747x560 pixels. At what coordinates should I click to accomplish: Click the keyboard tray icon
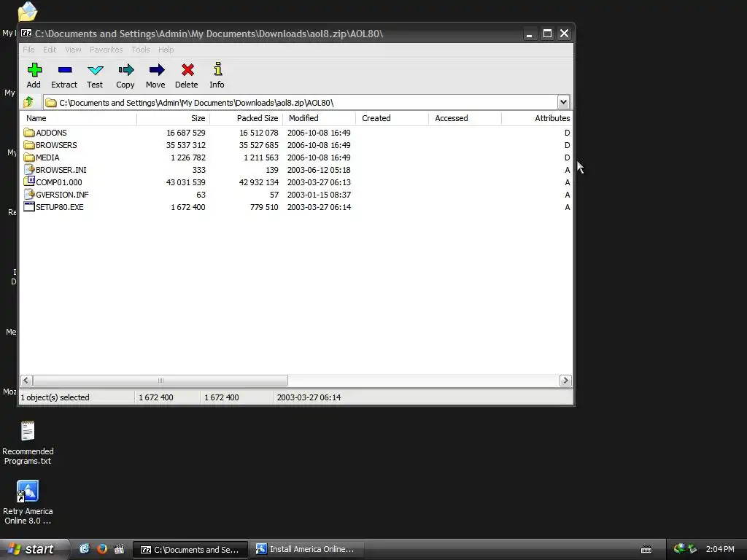click(646, 549)
